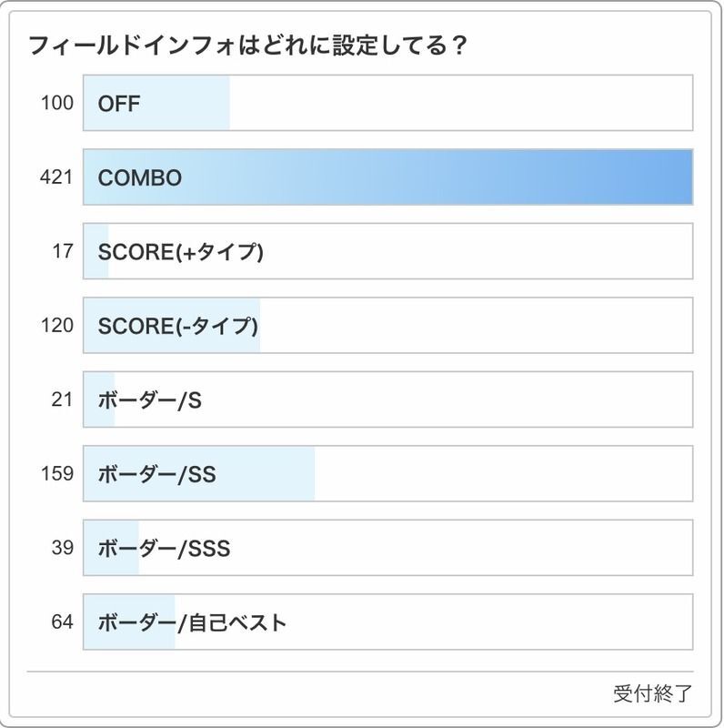The height and width of the screenshot is (728, 724).
Task: Pick the ボーダー/SSS option
Action: (164, 548)
